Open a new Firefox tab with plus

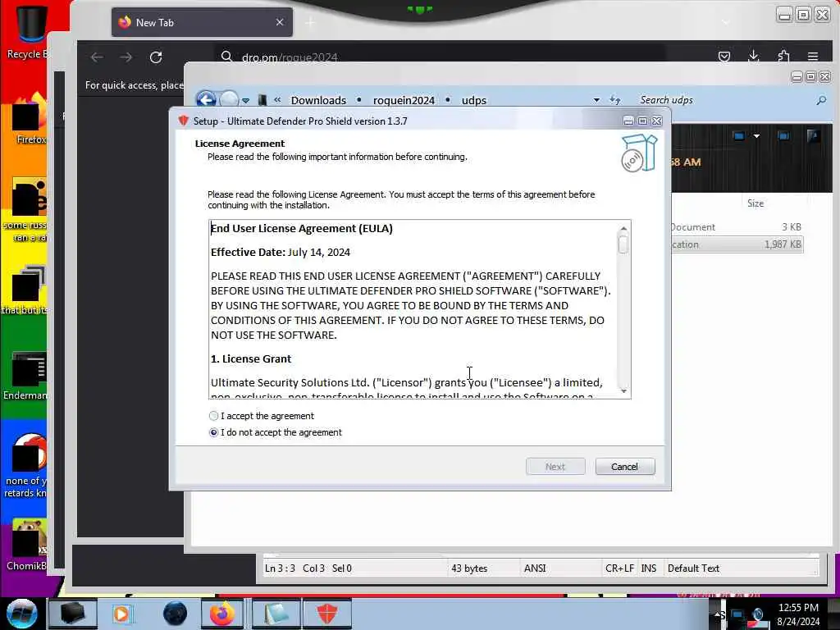(x=311, y=22)
